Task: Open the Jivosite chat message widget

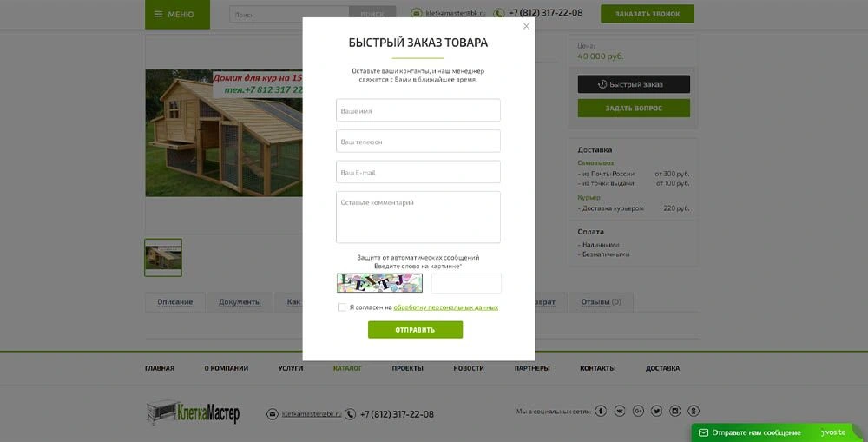Action: (x=776, y=432)
